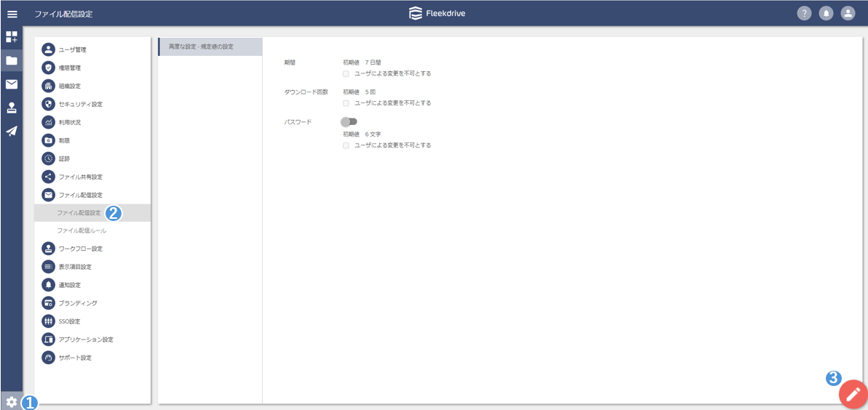Go to the folder icon in the left rail
868x410 pixels.
tap(12, 61)
